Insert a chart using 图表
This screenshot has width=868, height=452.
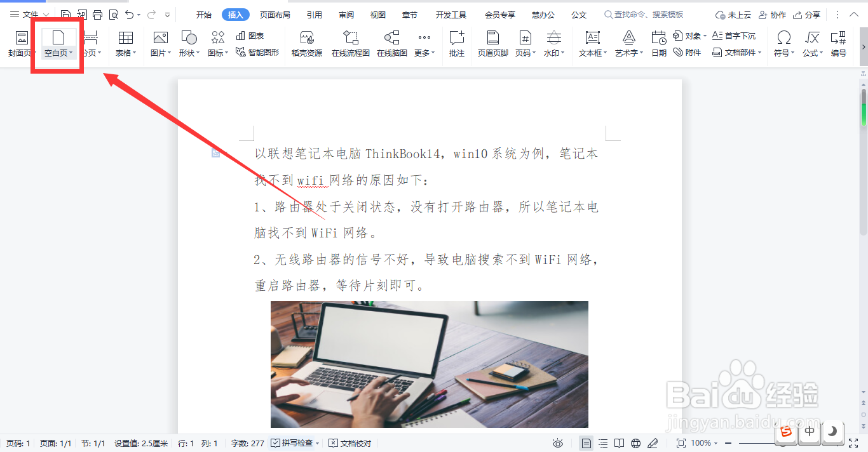(x=250, y=36)
